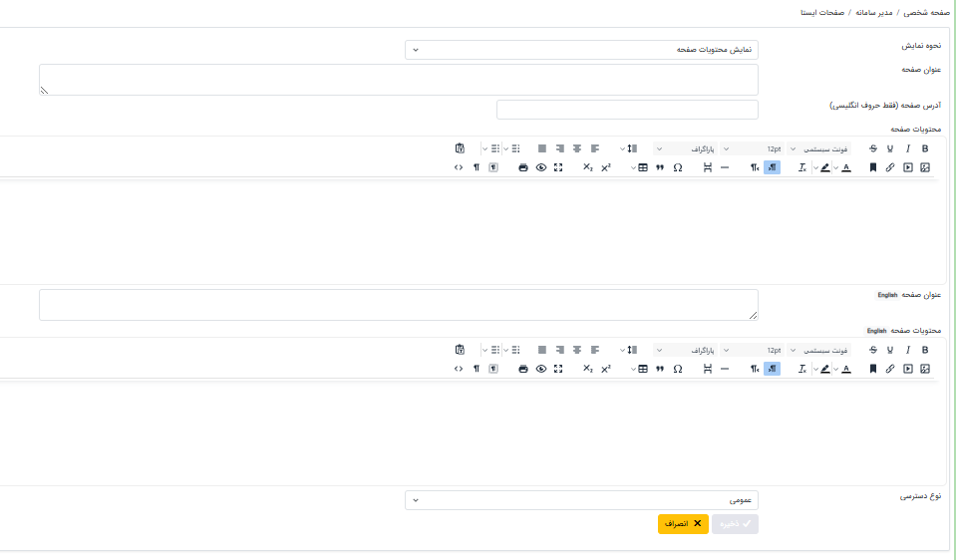Toggle bold in the Persian content editor

pyautogui.click(x=925, y=148)
